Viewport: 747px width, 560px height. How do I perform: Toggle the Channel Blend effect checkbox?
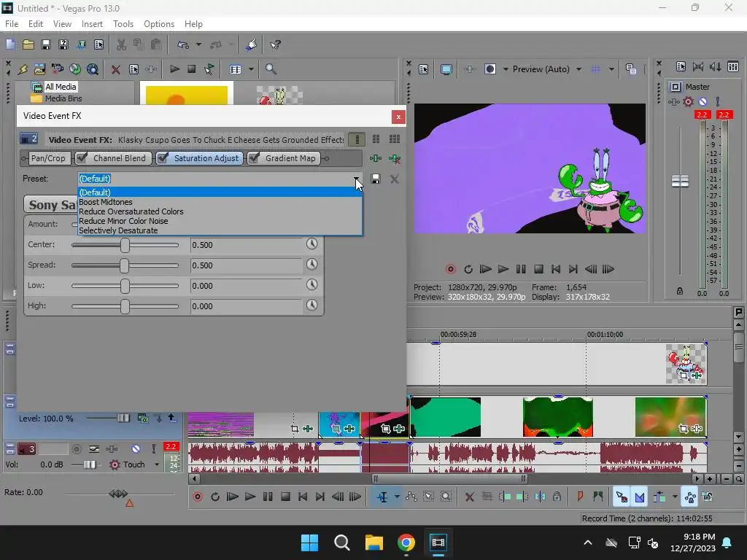tap(82, 158)
